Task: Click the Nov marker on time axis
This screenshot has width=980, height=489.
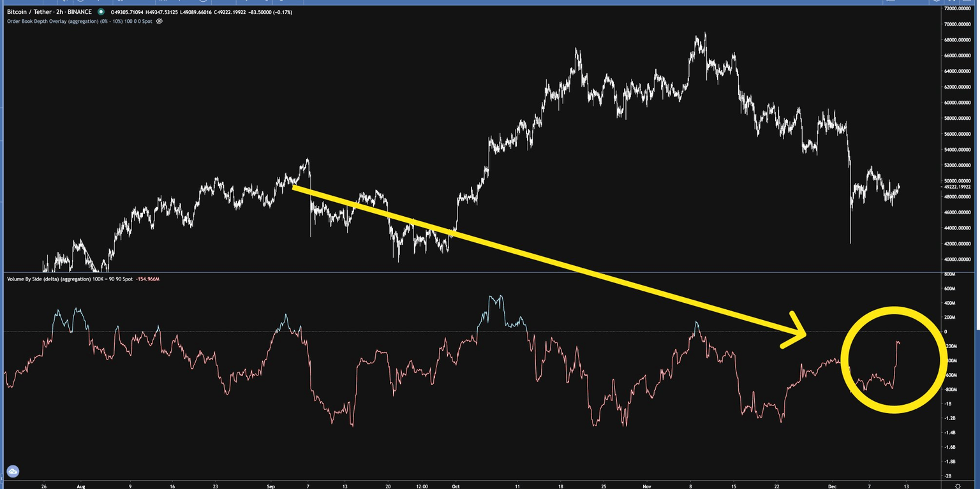Action: click(x=648, y=485)
